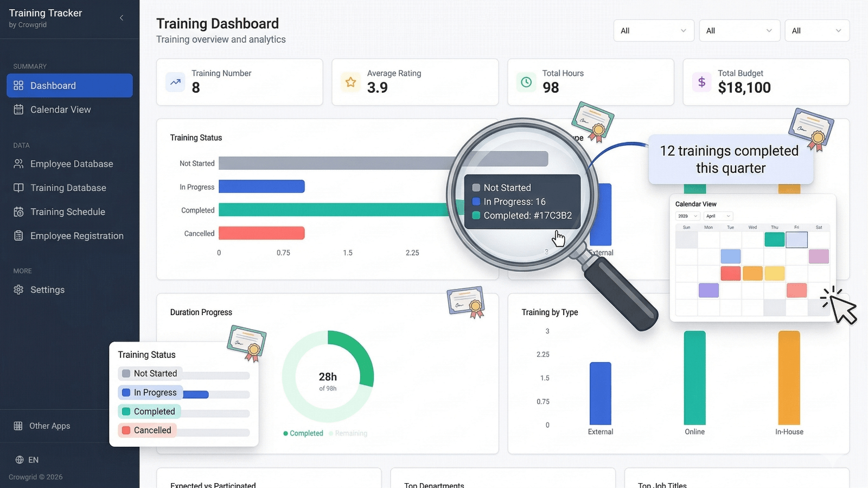Viewport: 868px width, 488px height.
Task: Click the Calendar View calendar icon
Action: [18, 110]
